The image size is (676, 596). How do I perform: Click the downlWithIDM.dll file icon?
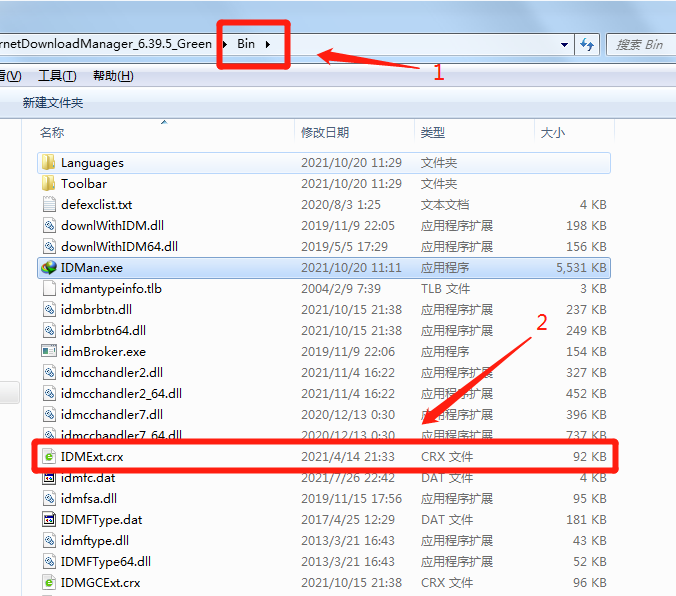pos(49,226)
